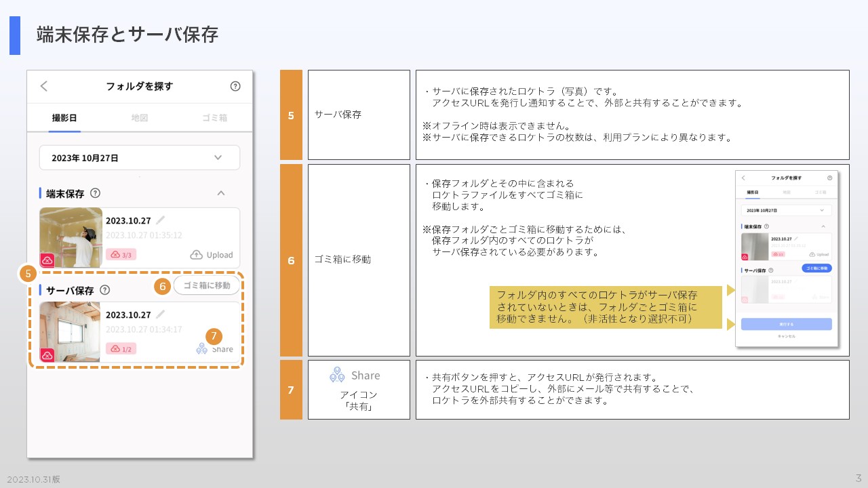
Task: Click the help icon next to 端末保存 heading
Action: [x=96, y=193]
